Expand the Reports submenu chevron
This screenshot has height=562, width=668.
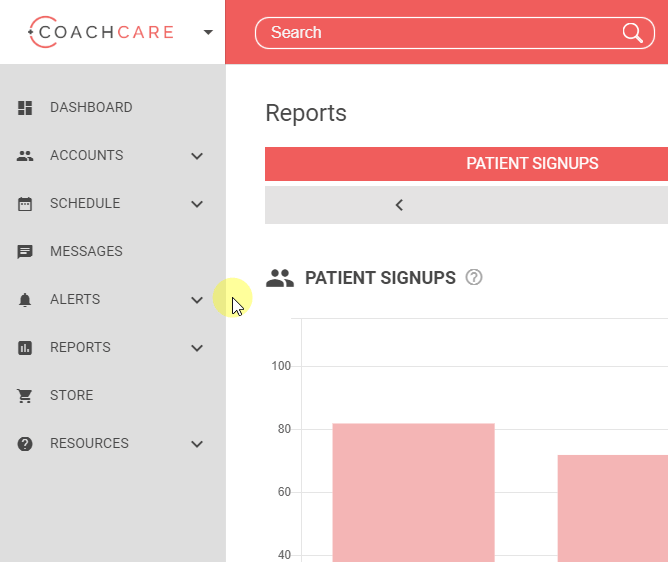point(197,348)
